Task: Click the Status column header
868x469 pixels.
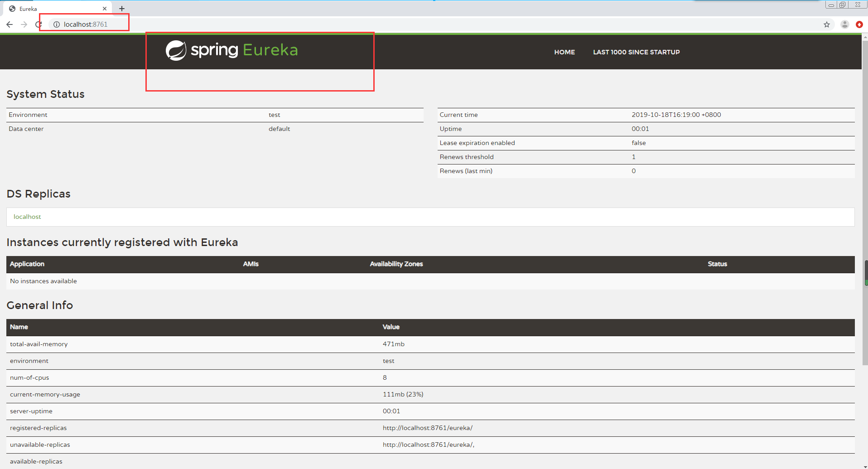Action: coord(717,264)
